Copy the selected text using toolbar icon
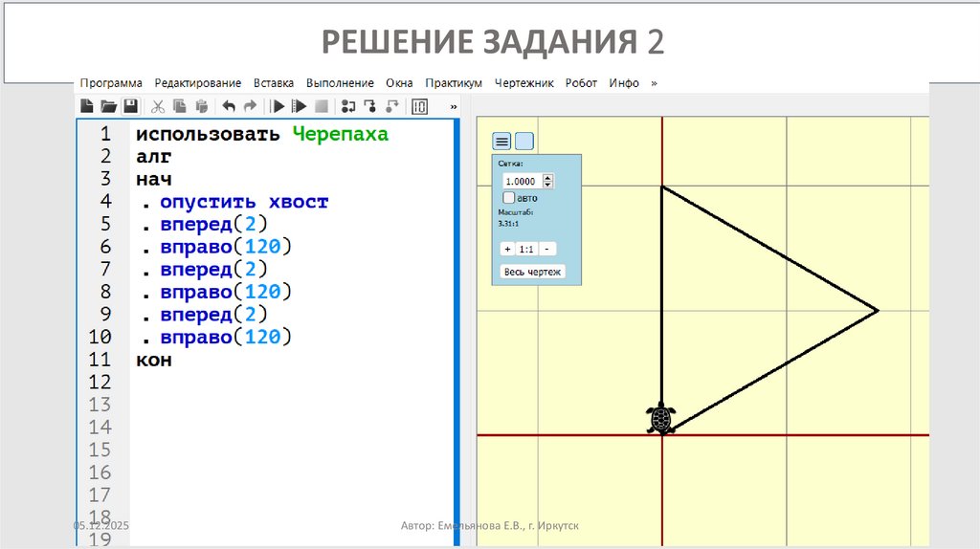 [x=179, y=106]
